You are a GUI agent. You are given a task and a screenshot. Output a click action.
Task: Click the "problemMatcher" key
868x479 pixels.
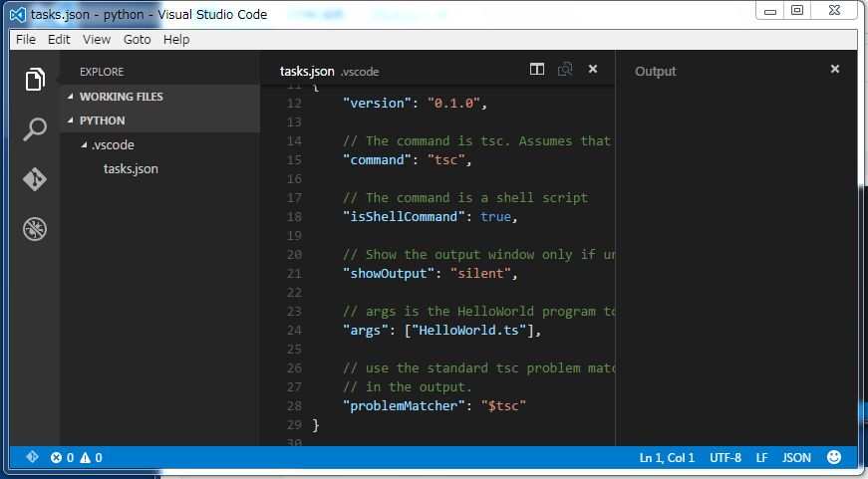pos(404,406)
